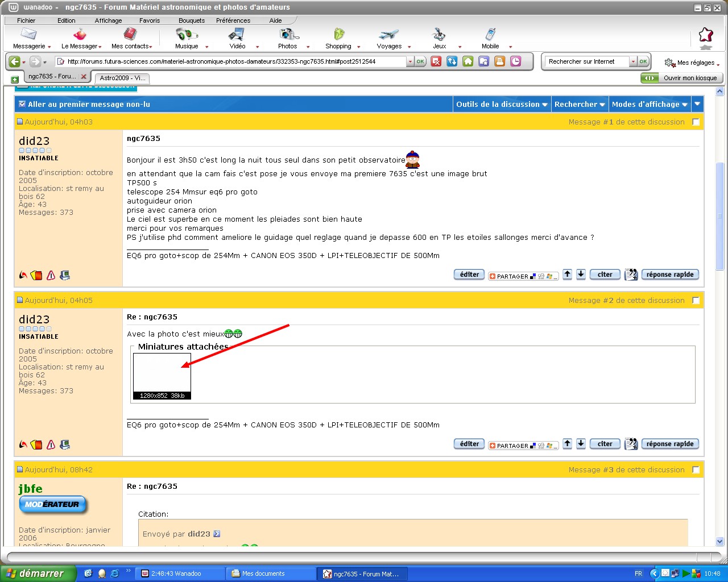Click éditer button on message #1
728x582 pixels.
pos(469,275)
